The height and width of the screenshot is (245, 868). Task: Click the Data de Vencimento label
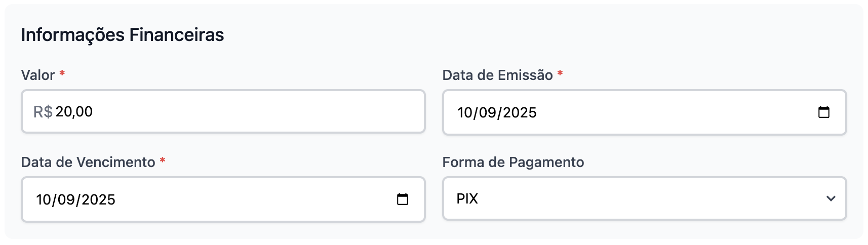(x=88, y=162)
